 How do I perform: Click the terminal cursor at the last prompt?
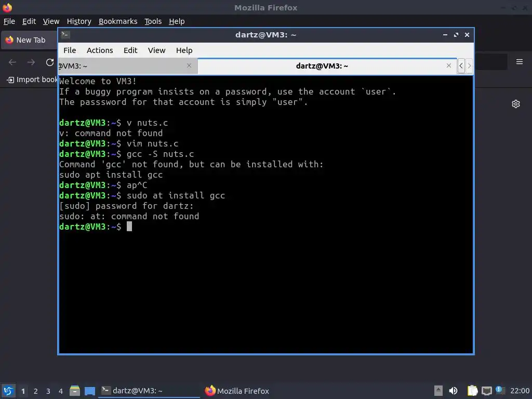point(129,227)
